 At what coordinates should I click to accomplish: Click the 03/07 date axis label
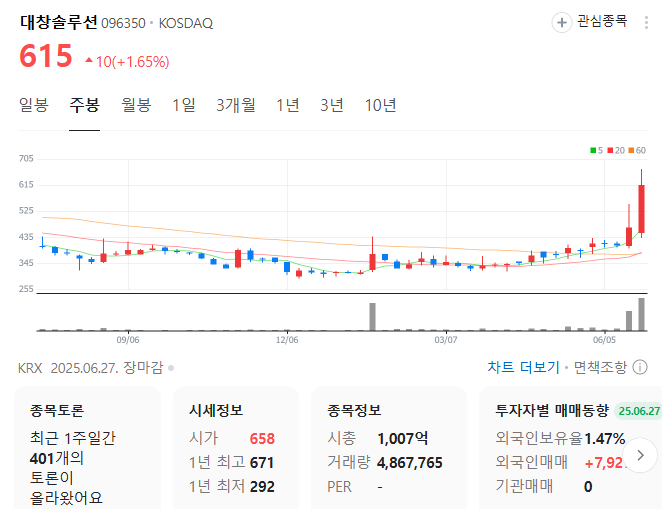tap(446, 340)
